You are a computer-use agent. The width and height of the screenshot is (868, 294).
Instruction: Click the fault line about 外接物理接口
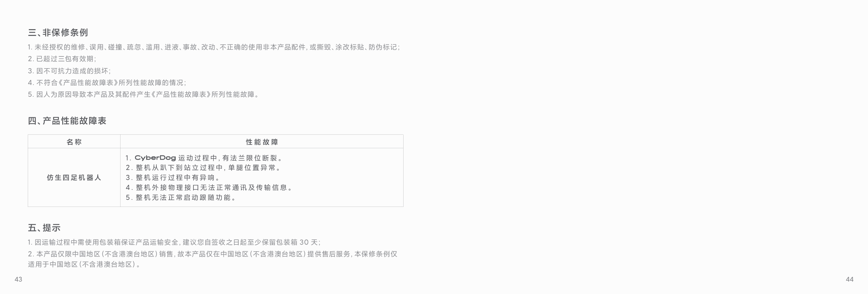[x=209, y=187]
